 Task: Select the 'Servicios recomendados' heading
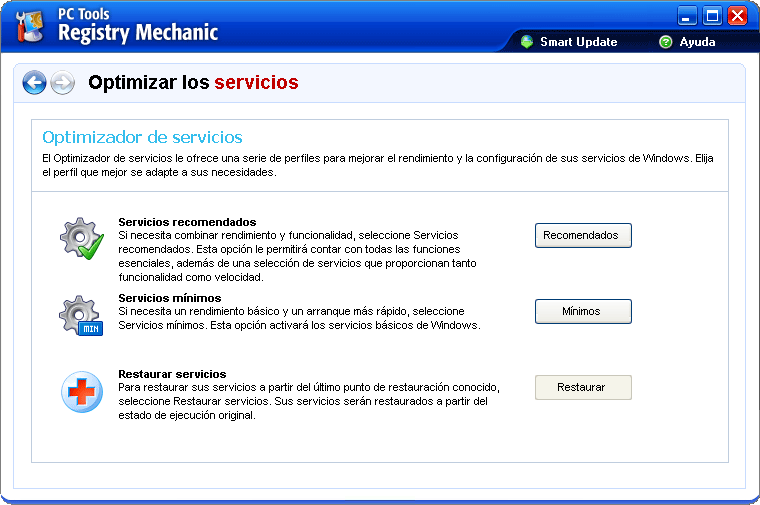click(187, 222)
